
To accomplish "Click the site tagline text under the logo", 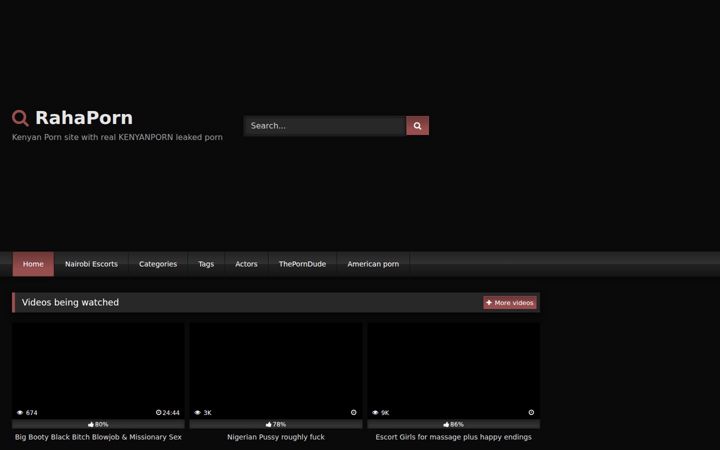I will pyautogui.click(x=117, y=137).
